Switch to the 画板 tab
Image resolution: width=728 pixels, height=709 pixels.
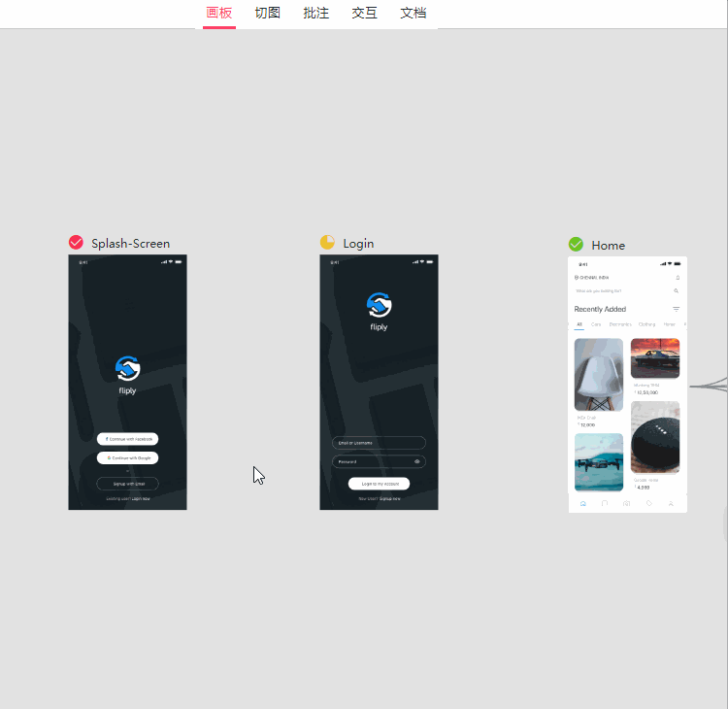click(x=219, y=13)
